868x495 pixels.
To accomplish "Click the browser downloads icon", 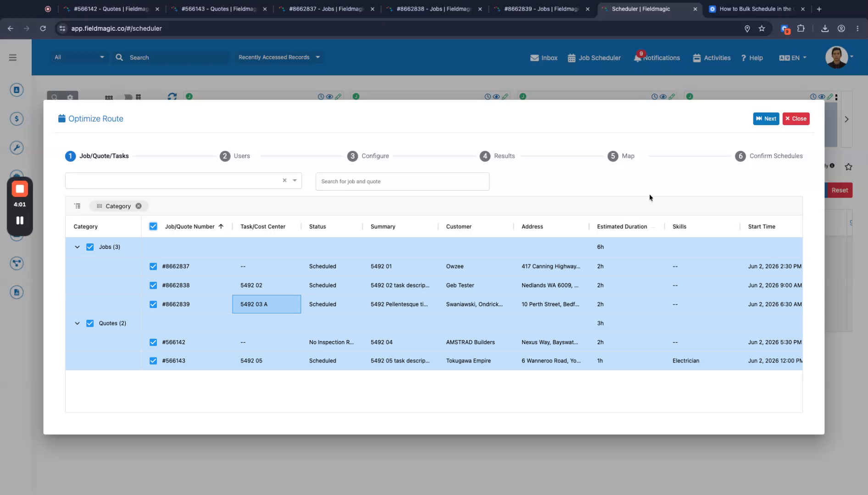I will click(825, 28).
